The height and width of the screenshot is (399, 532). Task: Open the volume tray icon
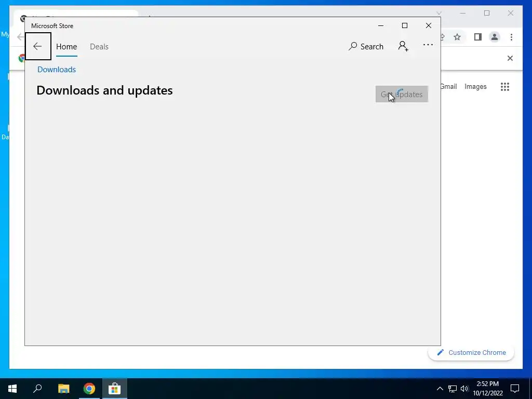[464, 389]
